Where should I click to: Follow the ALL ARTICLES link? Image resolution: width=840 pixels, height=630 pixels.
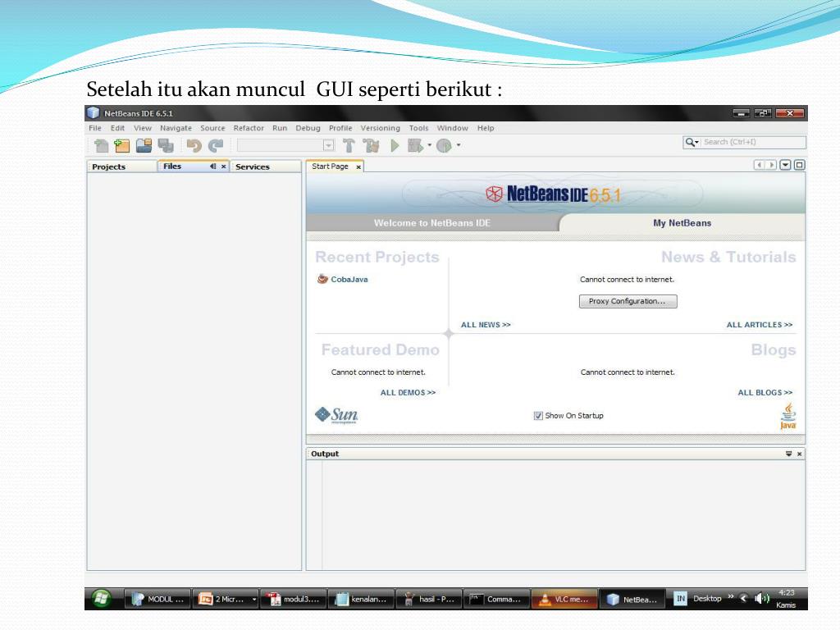pyautogui.click(x=759, y=325)
